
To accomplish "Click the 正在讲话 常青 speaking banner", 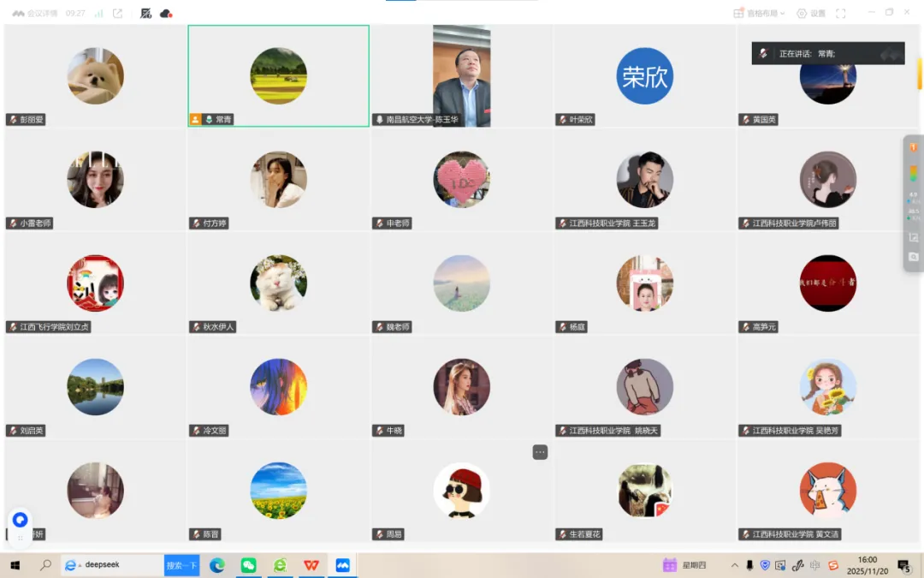I will (x=828, y=53).
